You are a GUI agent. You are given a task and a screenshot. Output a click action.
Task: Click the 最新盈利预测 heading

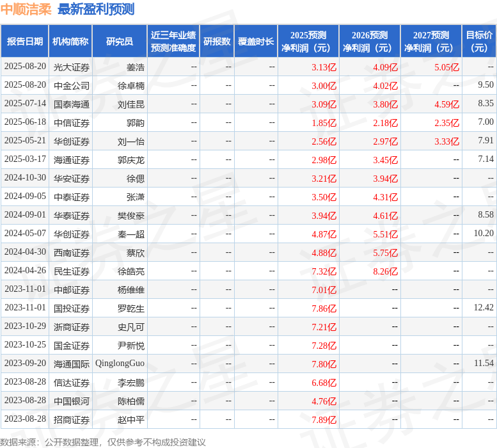(96, 9)
